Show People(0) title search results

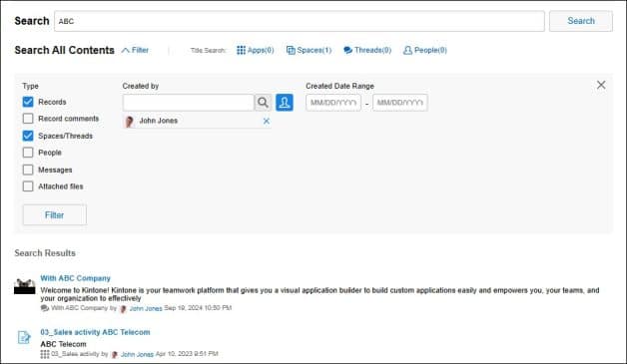[430, 50]
